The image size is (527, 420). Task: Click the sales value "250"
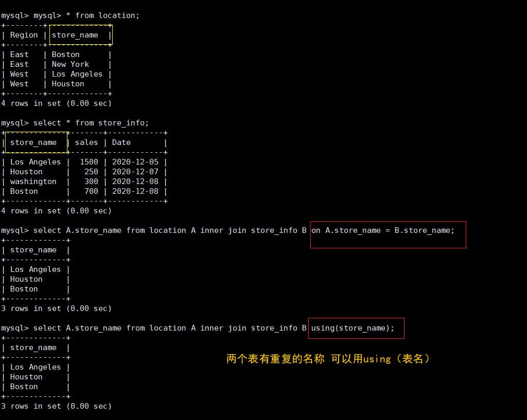coord(92,172)
